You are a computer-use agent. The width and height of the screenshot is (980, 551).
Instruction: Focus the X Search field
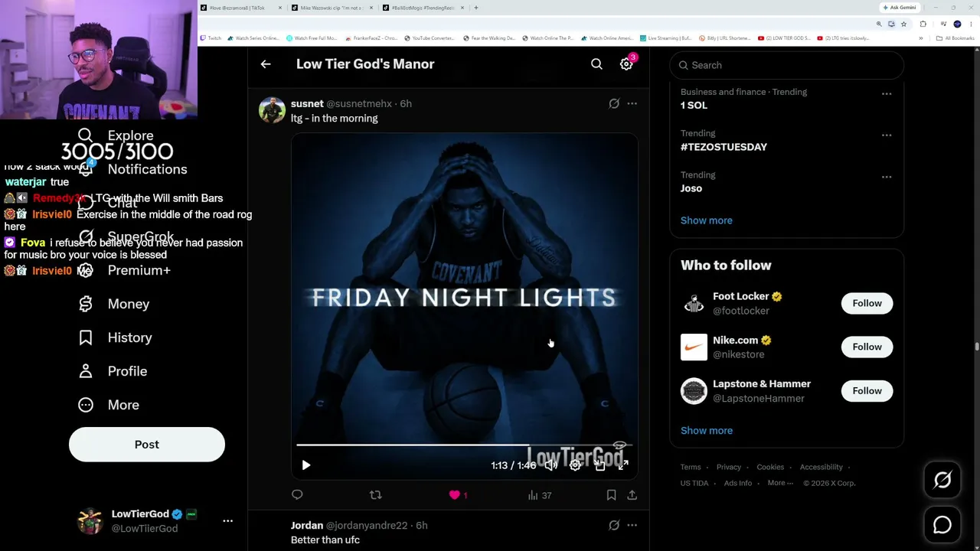tap(786, 65)
